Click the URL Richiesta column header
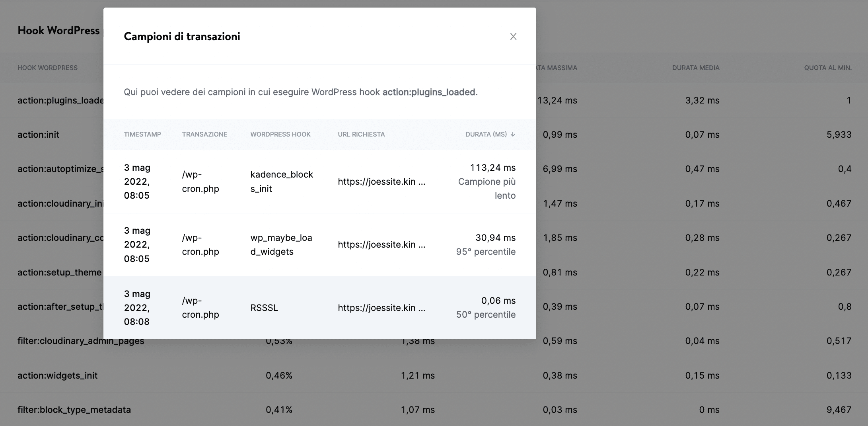Image resolution: width=868 pixels, height=426 pixels. (361, 135)
